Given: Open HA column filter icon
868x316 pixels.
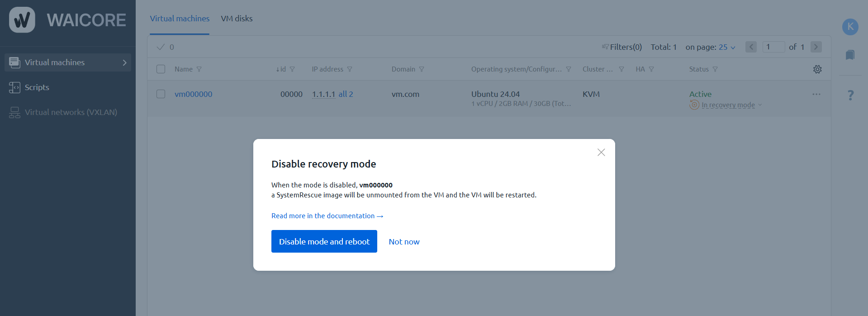Looking at the screenshot, I should (x=651, y=69).
